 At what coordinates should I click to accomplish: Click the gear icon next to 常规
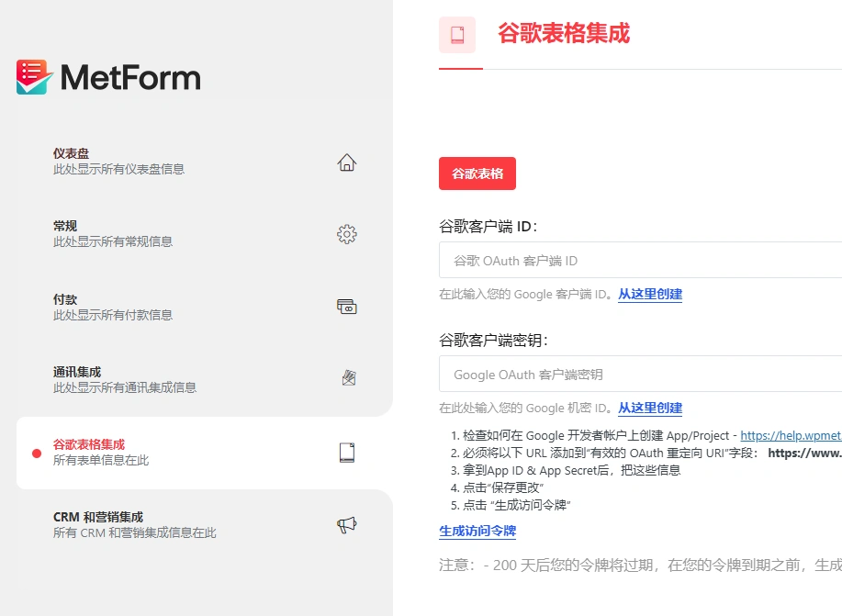346,234
